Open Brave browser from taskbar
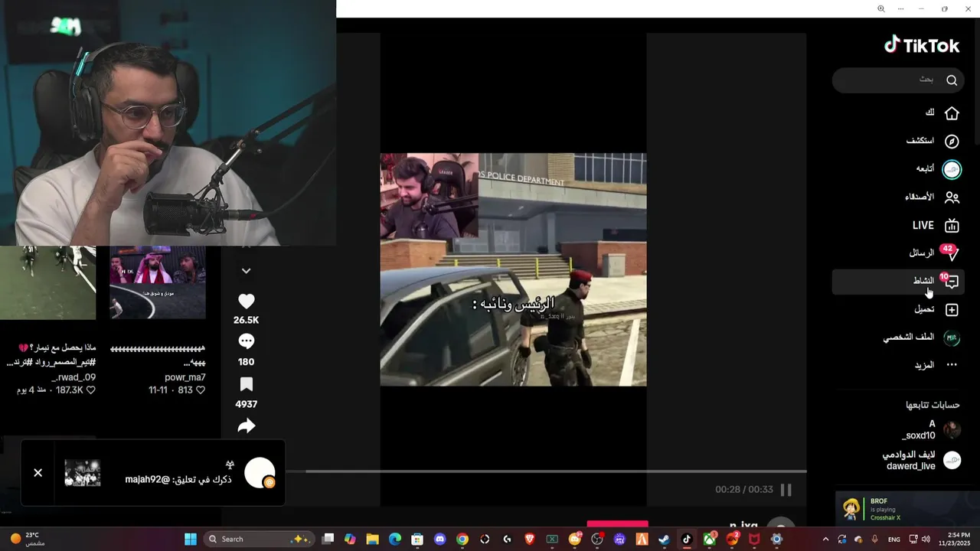Viewport: 980px width, 551px height. (530, 540)
